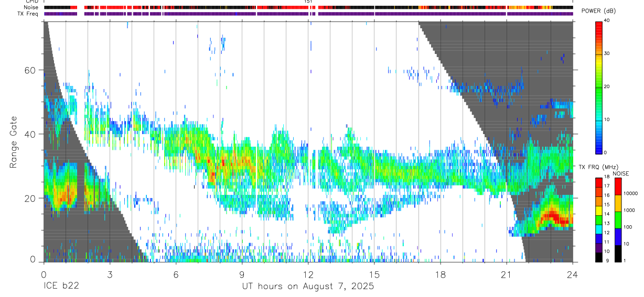The image size is (644, 297).
Task: Click the 9 MHz value on TX FRQ scale
Action: 607,261
